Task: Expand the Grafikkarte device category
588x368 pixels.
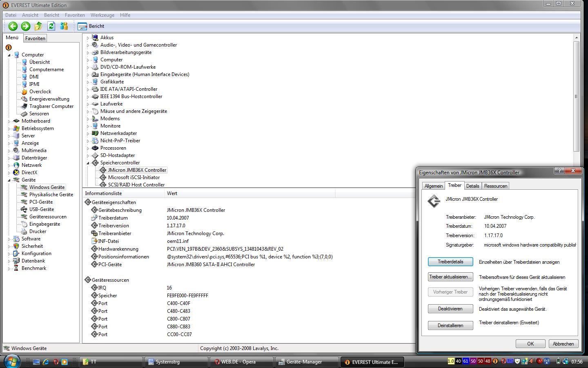Action: tap(88, 82)
